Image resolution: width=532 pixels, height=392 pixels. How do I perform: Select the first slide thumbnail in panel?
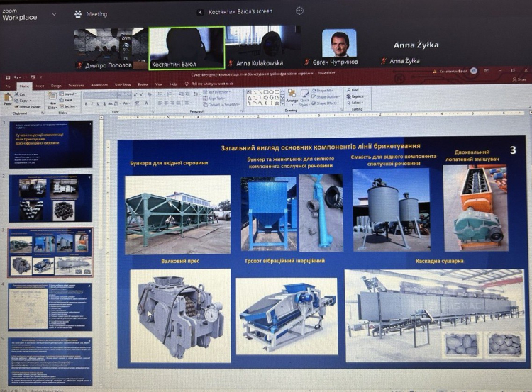coord(50,144)
